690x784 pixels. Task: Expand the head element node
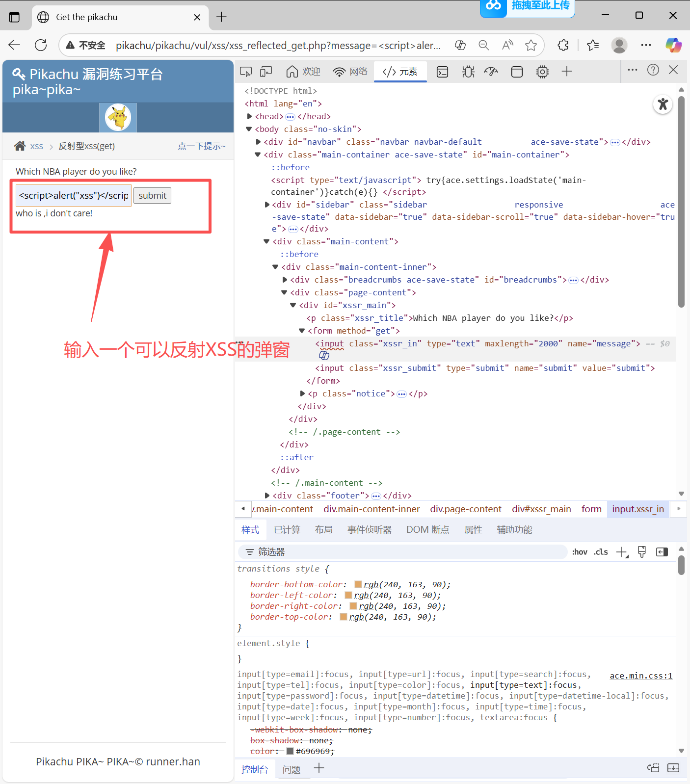249,116
